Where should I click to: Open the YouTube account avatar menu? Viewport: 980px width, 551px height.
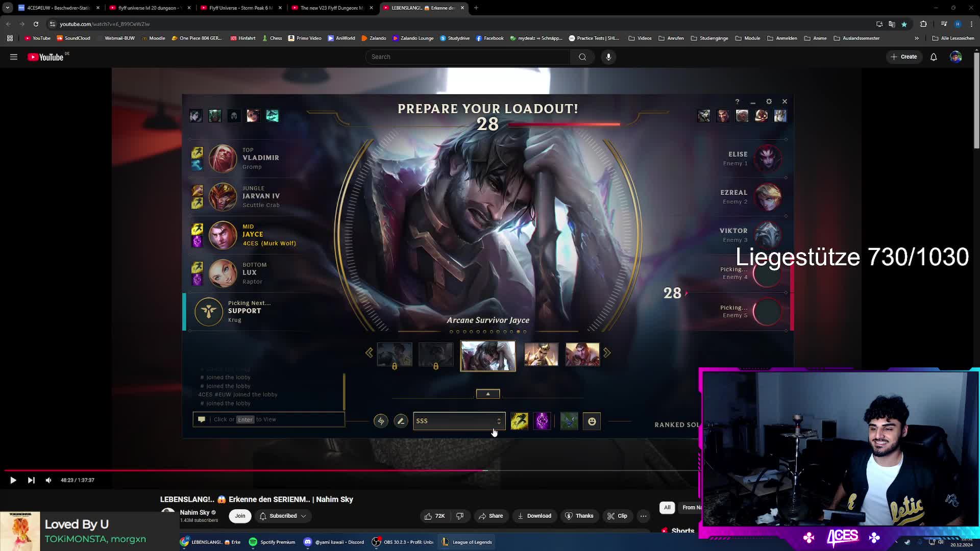point(955,57)
